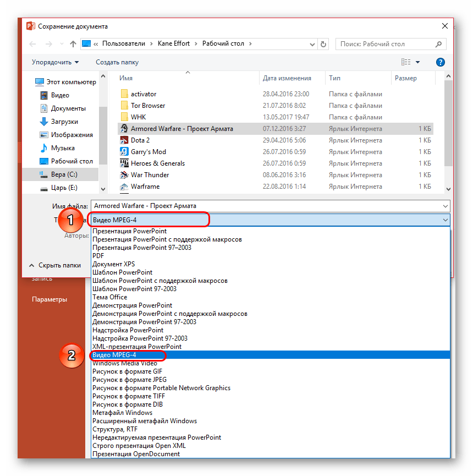Select the War Thunder shortcut

pyautogui.click(x=155, y=174)
